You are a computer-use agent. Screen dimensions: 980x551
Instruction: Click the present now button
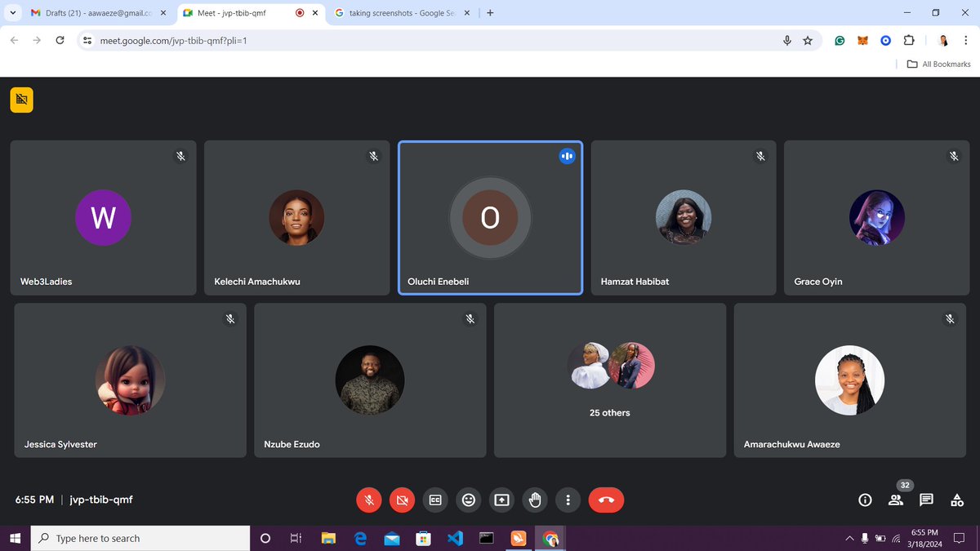click(501, 500)
